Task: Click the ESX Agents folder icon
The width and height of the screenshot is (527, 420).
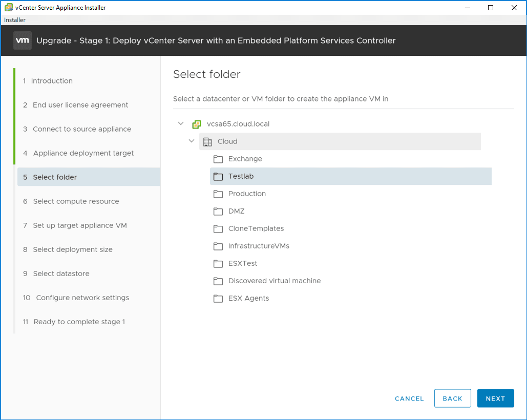Action: click(x=218, y=299)
